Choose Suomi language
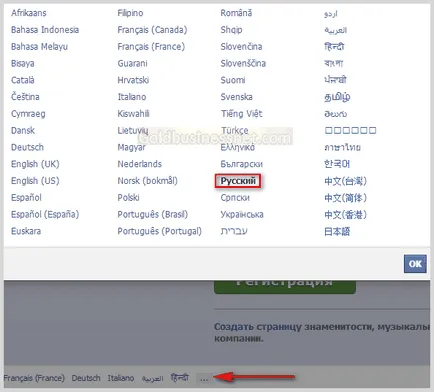 (x=233, y=80)
